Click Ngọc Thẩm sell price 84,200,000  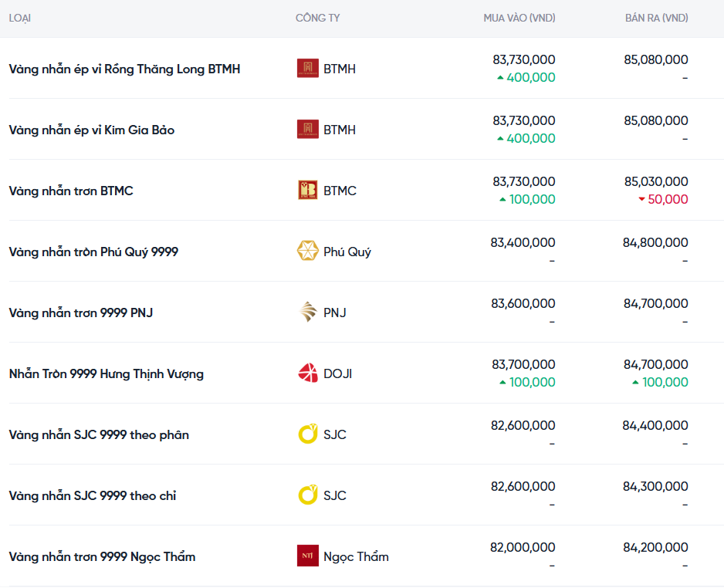tap(655, 547)
